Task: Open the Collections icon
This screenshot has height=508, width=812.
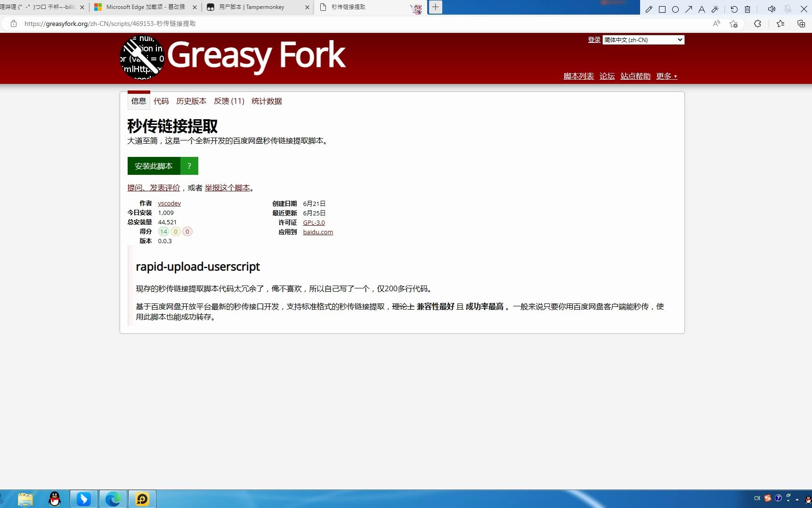Action: click(x=801, y=24)
